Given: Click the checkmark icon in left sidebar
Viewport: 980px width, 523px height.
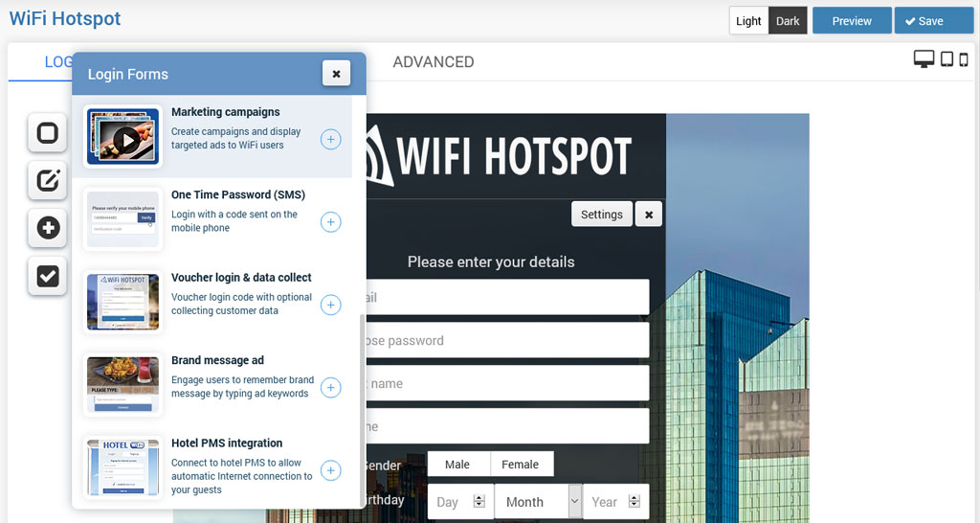Looking at the screenshot, I should click(47, 276).
